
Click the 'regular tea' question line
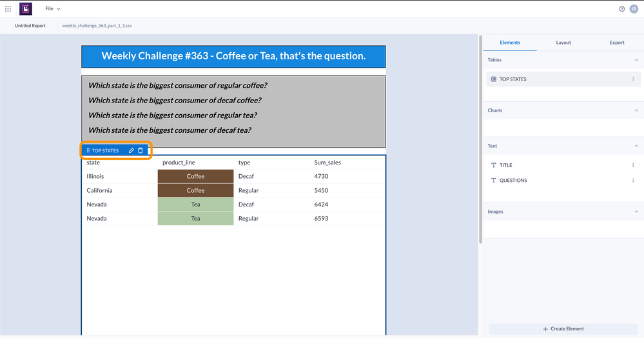(x=173, y=115)
